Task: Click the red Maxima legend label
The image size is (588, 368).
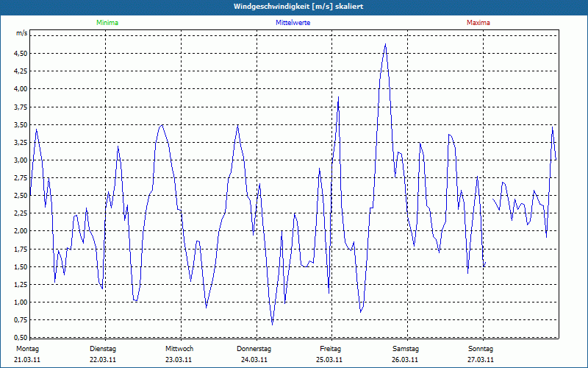Action: (478, 23)
